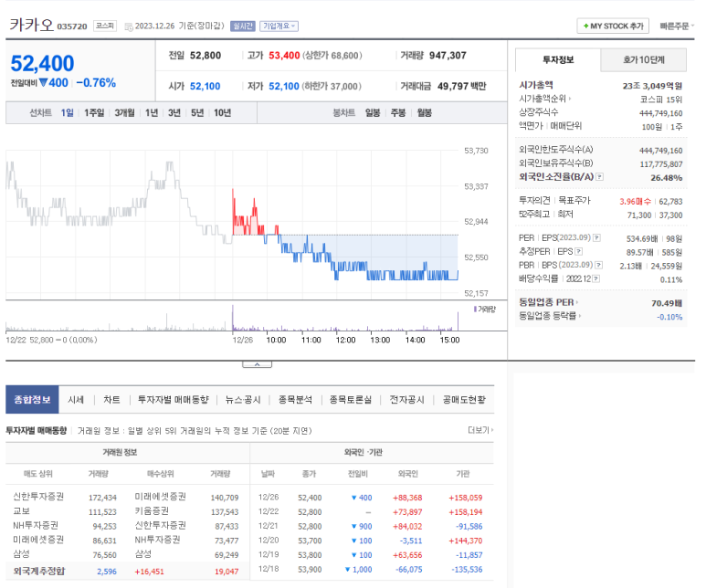This screenshot has height=588, width=706.
Task: Select the 1주일 line chart period
Action: pos(94,112)
